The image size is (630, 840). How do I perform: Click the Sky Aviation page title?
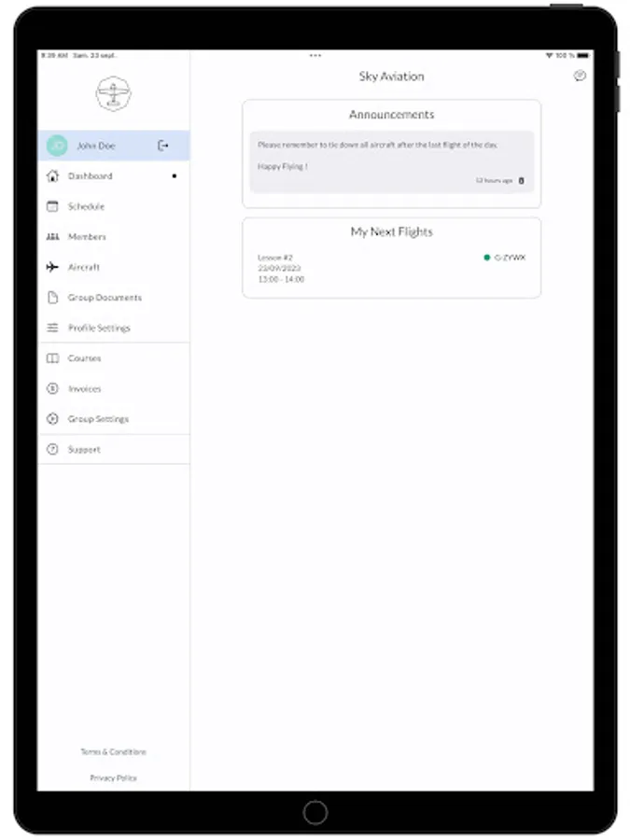(x=392, y=77)
